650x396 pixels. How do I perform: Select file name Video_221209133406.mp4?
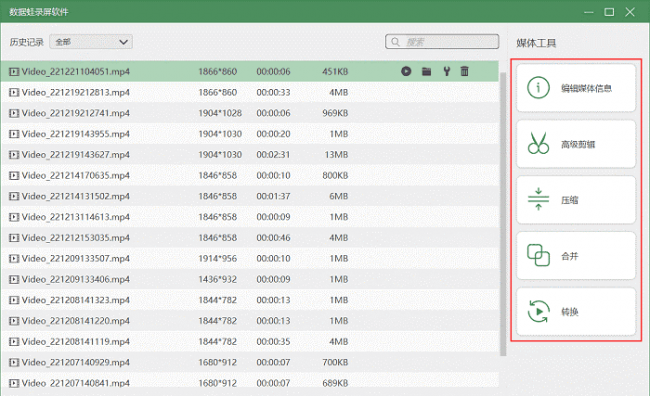[75, 279]
